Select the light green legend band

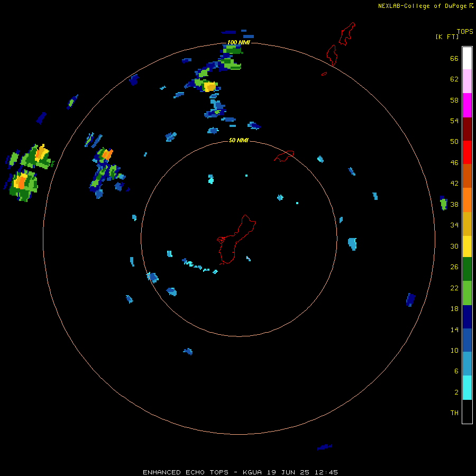[x=467, y=293]
